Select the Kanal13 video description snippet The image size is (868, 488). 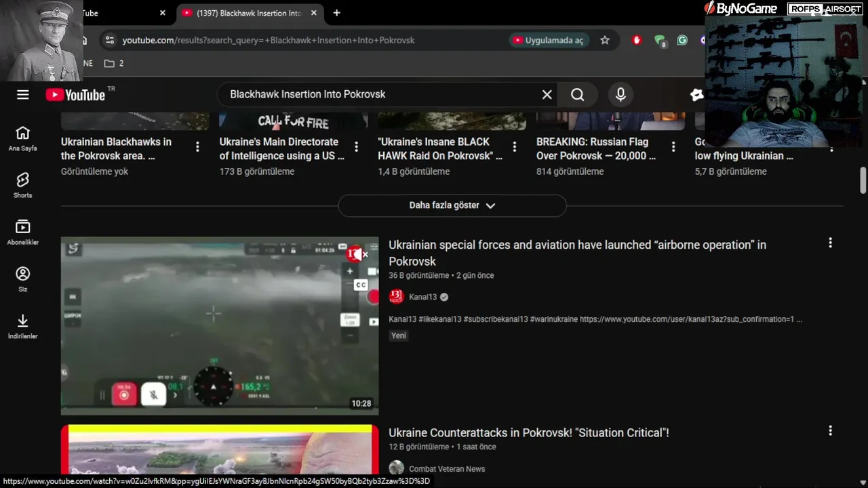(595, 319)
